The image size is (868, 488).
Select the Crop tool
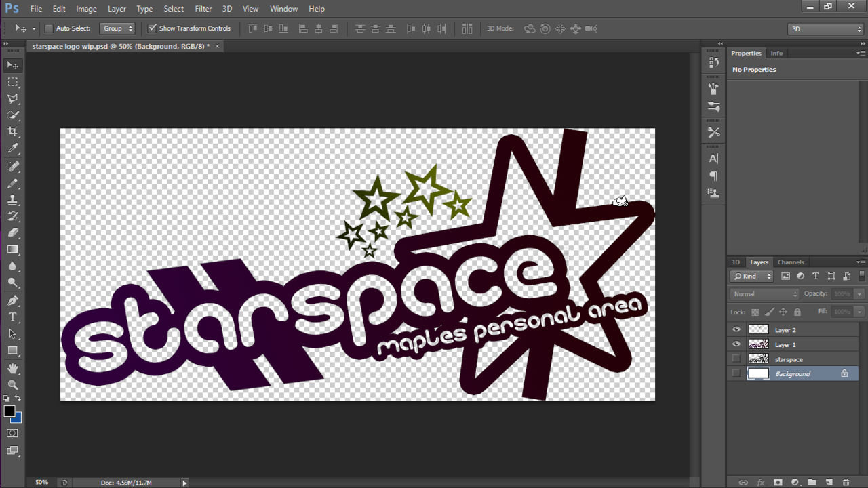tap(13, 131)
